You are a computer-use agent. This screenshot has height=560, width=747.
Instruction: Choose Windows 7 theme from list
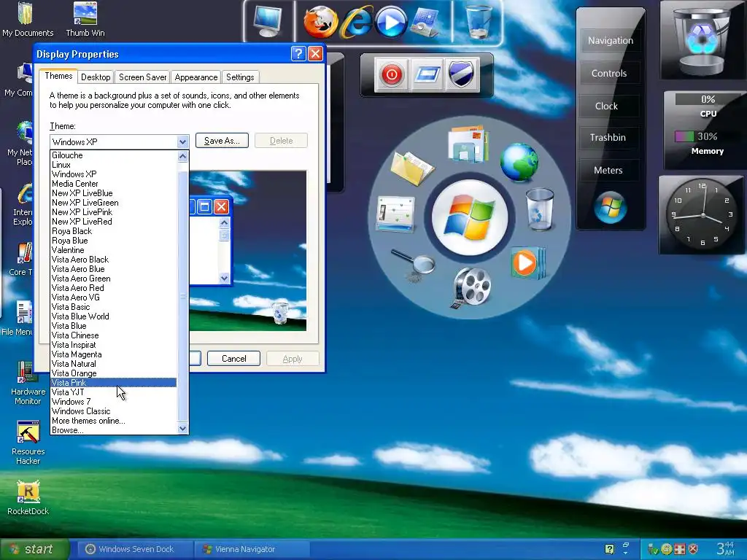[113, 402]
